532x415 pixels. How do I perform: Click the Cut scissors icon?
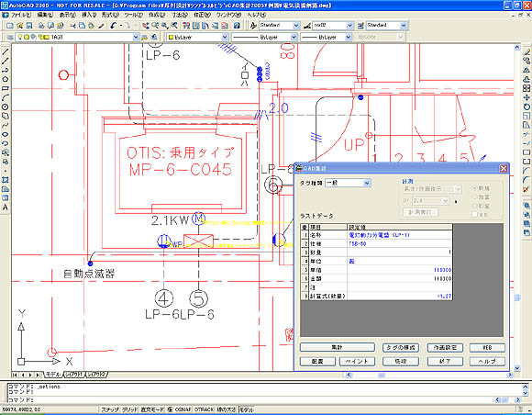(x=72, y=26)
